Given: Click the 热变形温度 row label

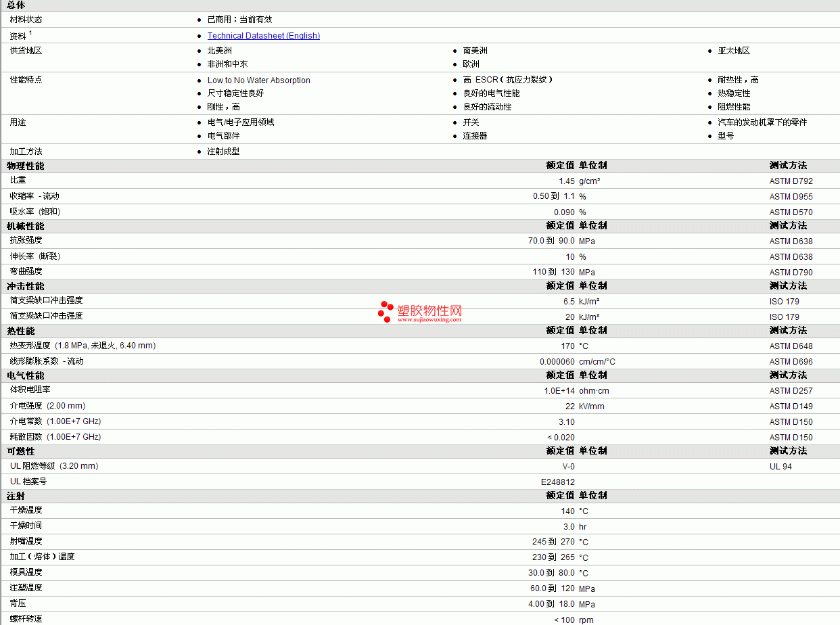Looking at the screenshot, I should point(83,346).
